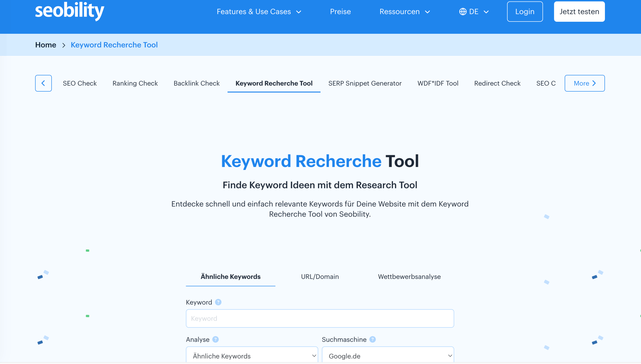Expand the Ressourcen menu

coord(405,12)
